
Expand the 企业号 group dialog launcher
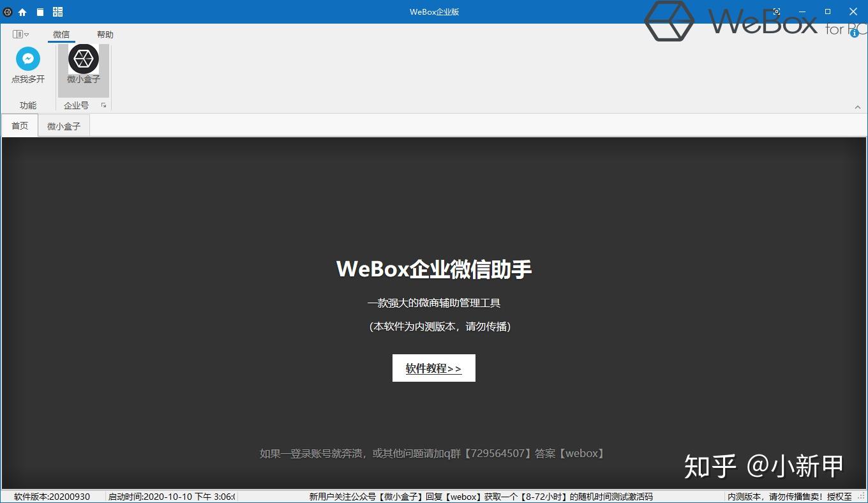103,105
